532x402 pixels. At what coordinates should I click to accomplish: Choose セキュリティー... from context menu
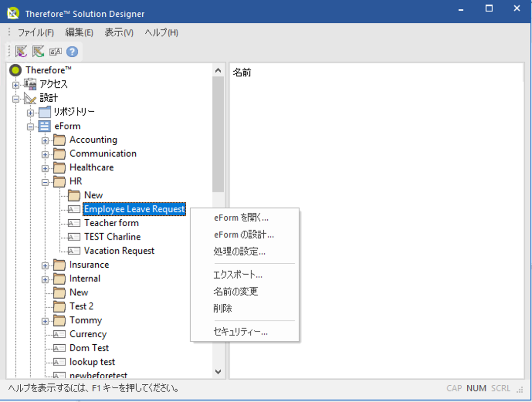click(245, 332)
